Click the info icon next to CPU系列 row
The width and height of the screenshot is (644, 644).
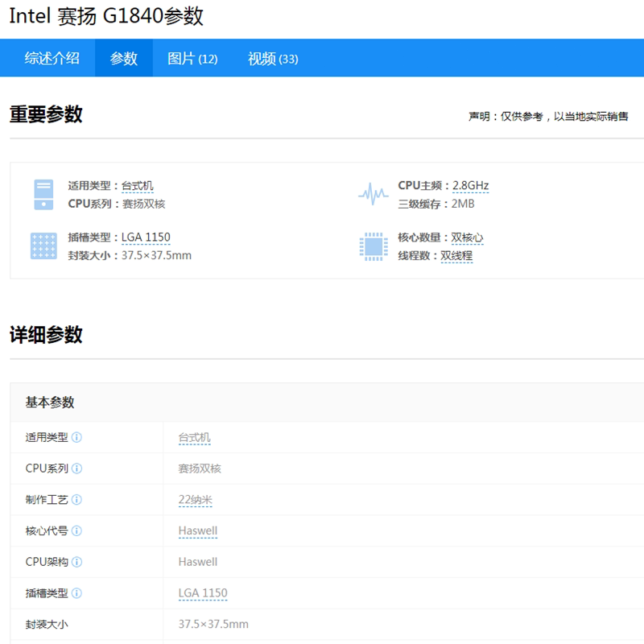(x=76, y=469)
